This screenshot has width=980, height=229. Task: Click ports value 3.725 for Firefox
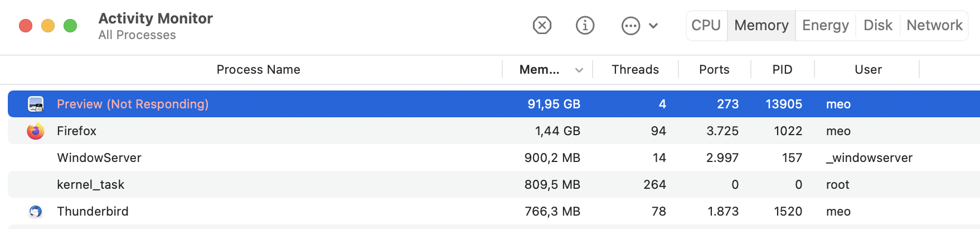tap(722, 131)
